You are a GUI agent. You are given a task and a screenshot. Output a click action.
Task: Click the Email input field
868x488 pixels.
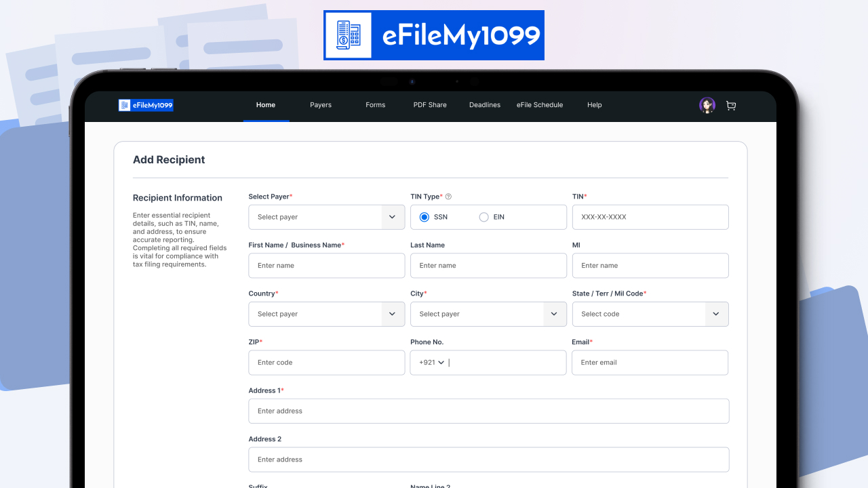650,362
